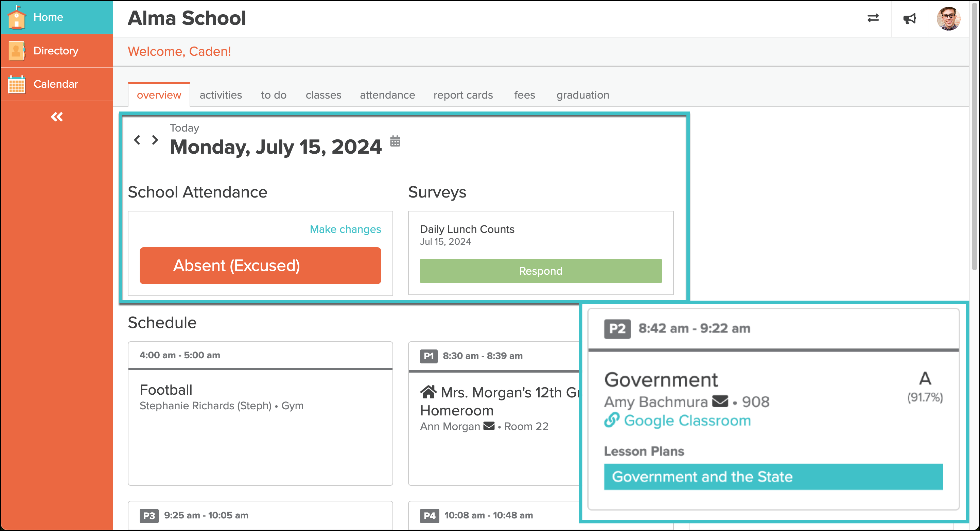Open the Government class title
Image resolution: width=980 pixels, height=531 pixels.
click(x=661, y=380)
